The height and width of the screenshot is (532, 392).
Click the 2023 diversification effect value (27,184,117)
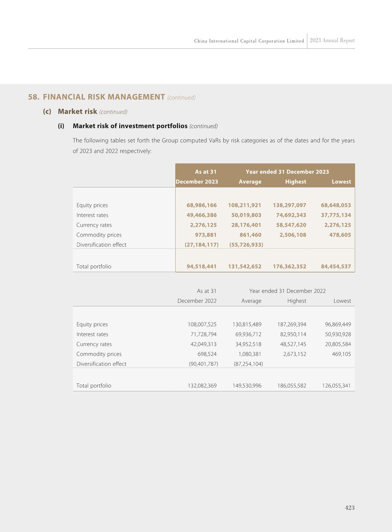[x=201, y=245]
